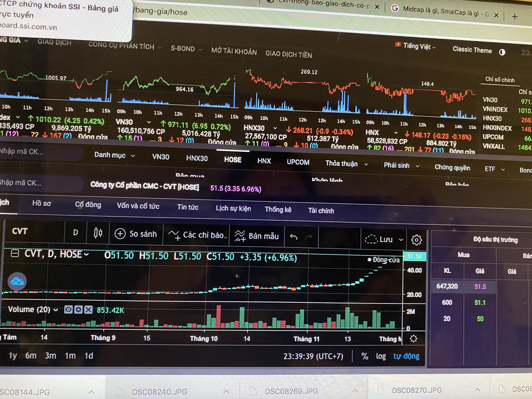Open the Cổ đông tab
The width and height of the screenshot is (532, 399).
point(88,205)
